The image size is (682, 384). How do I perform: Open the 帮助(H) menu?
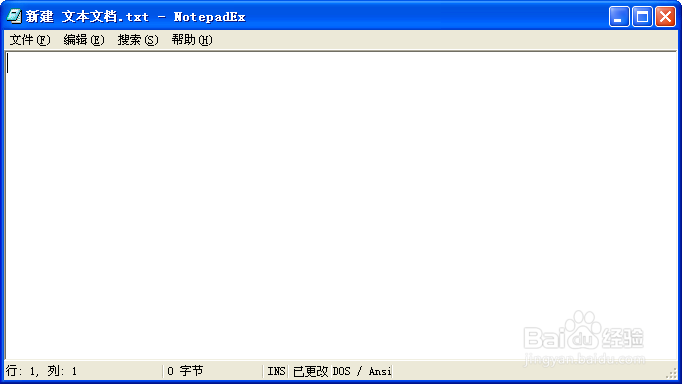[192, 40]
